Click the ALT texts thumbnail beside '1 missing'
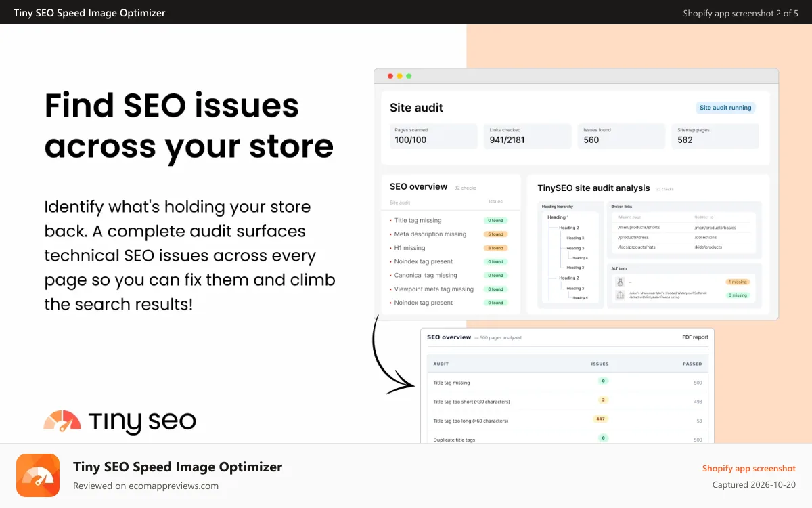Viewport: 812px width, 508px height. [620, 282]
